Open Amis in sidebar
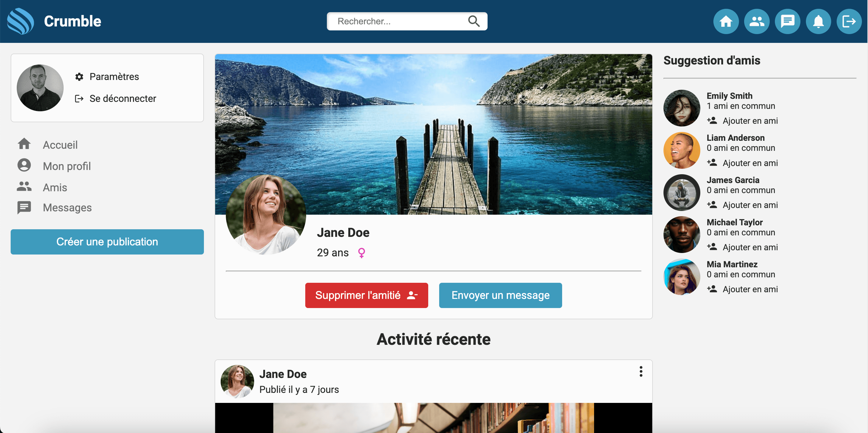 pos(55,187)
